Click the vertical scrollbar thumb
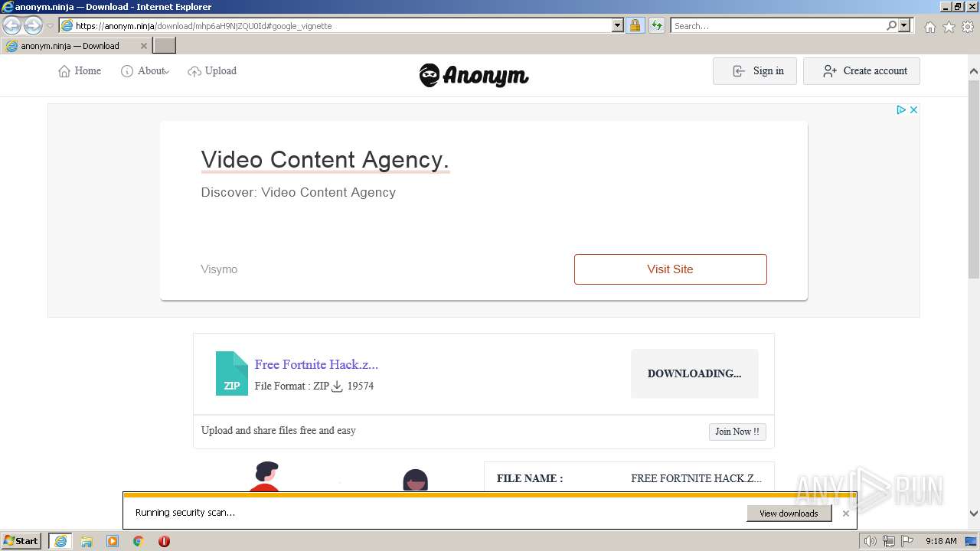 974,178
